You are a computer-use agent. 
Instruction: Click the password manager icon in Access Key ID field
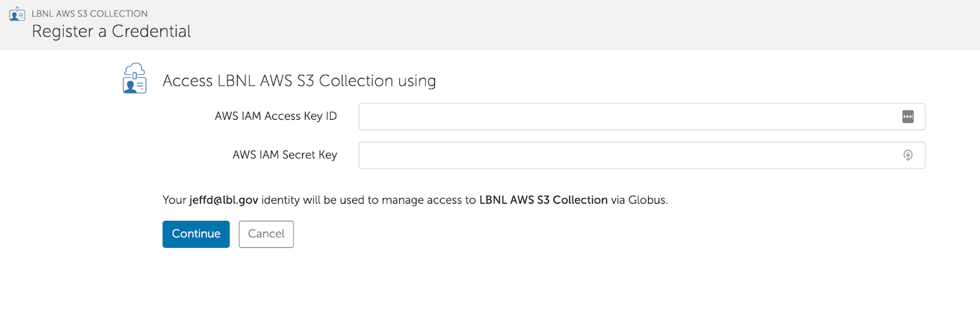[x=908, y=117]
